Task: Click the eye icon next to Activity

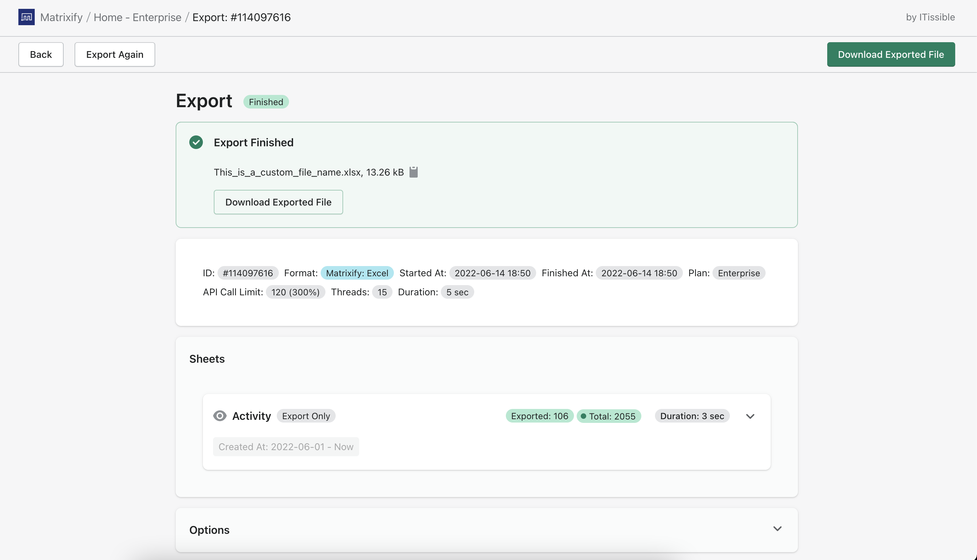Action: [220, 416]
